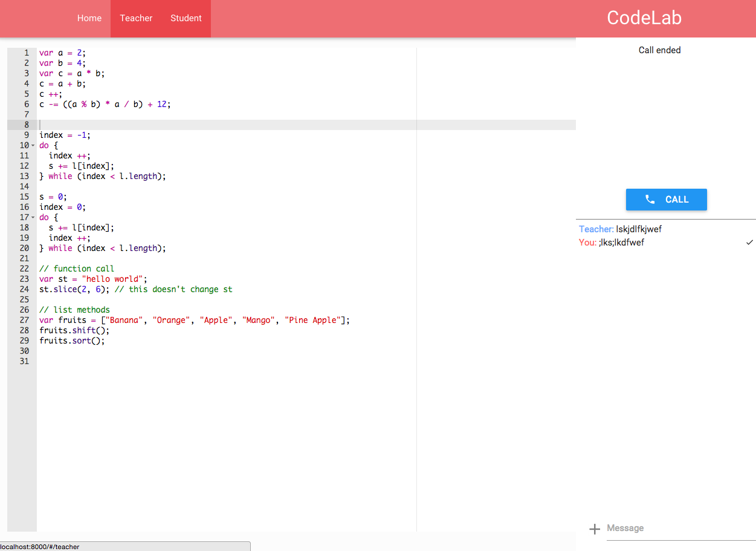This screenshot has width=756, height=551.
Task: Click 'fruits.sort();' line
Action: 72,341
